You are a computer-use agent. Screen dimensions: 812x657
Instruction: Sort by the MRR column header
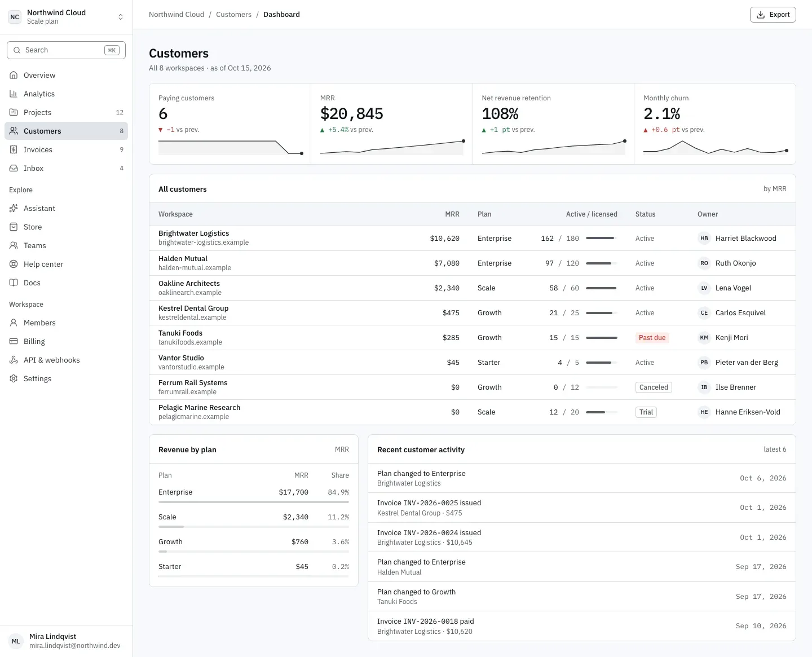tap(452, 214)
